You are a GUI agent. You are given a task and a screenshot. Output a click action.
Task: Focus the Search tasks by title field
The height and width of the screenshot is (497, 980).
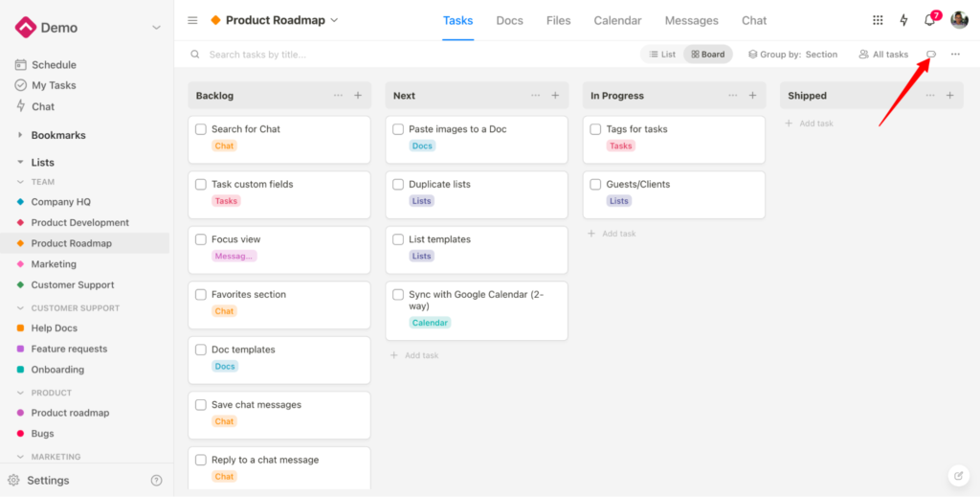(x=257, y=55)
